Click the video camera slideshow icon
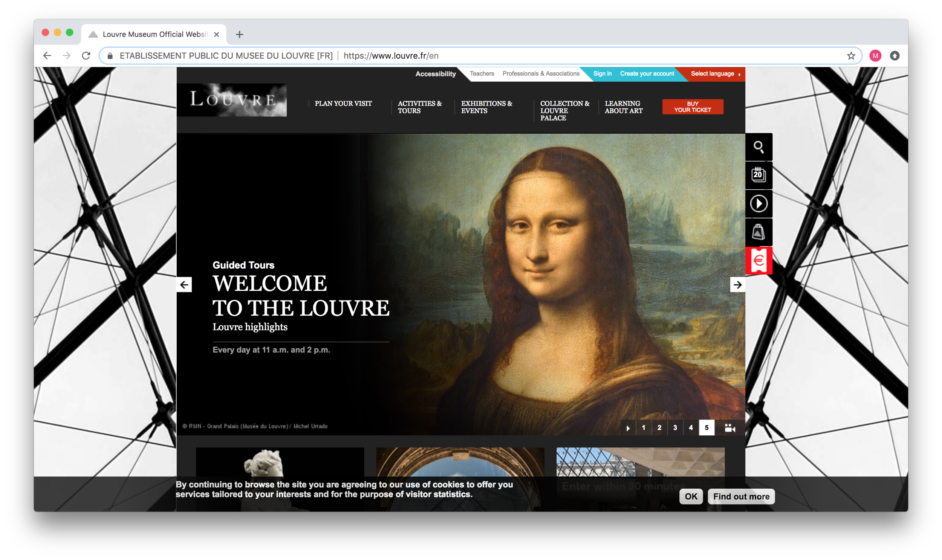Image resolution: width=942 pixels, height=560 pixels. click(729, 427)
